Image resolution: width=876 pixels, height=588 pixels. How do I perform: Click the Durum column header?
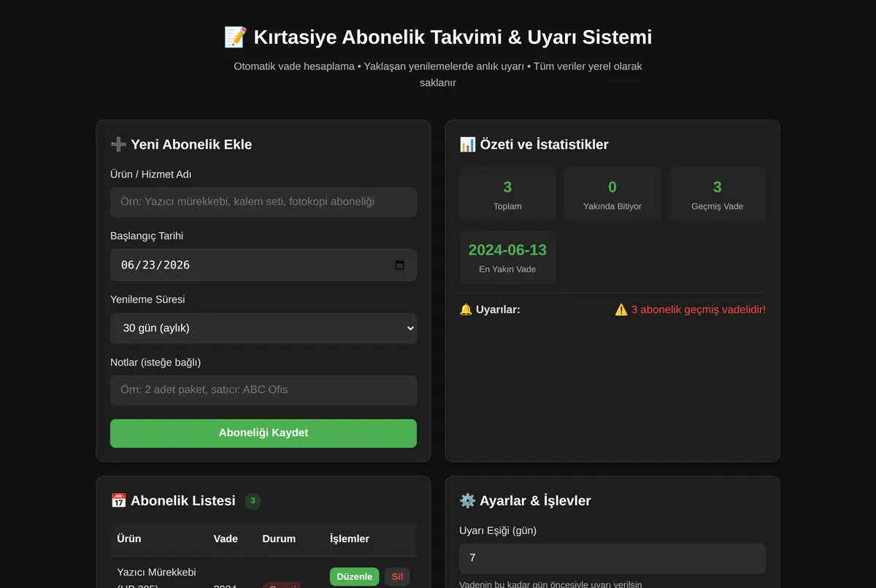pos(279,539)
